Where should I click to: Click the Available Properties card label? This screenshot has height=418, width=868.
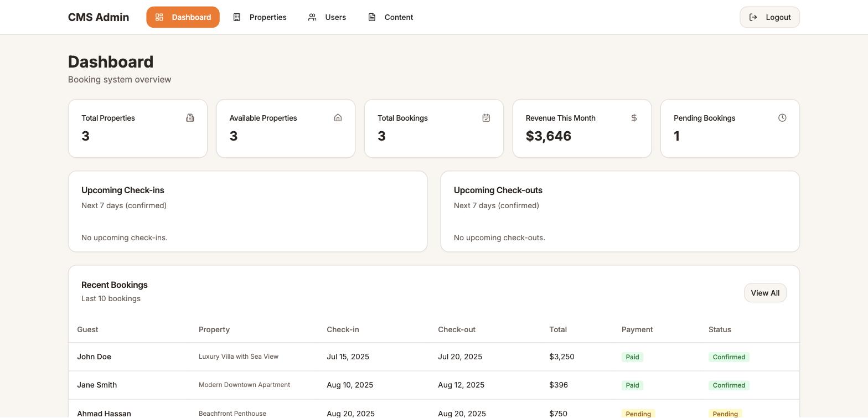click(263, 118)
